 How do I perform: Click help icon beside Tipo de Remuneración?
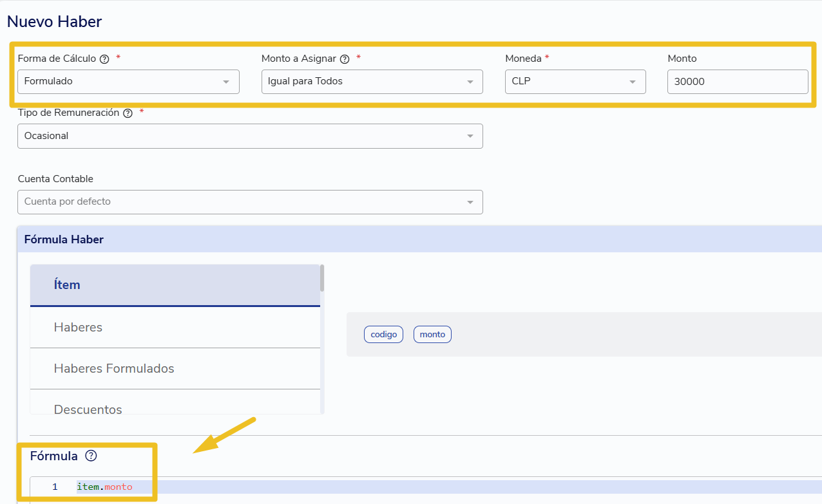click(128, 113)
